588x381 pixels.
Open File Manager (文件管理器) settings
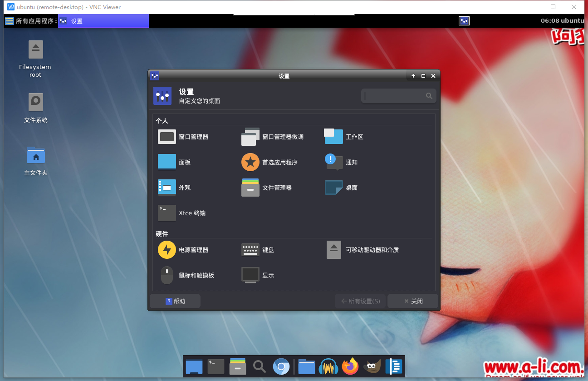[x=267, y=188]
